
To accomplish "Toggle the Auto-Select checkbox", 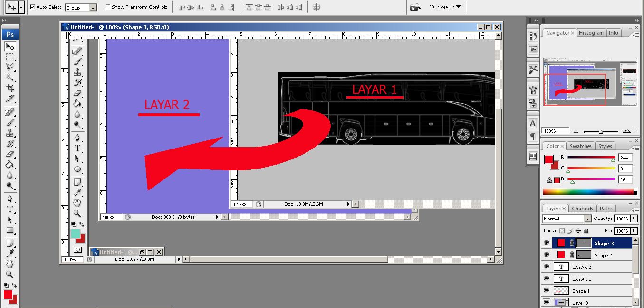I will (31, 7).
